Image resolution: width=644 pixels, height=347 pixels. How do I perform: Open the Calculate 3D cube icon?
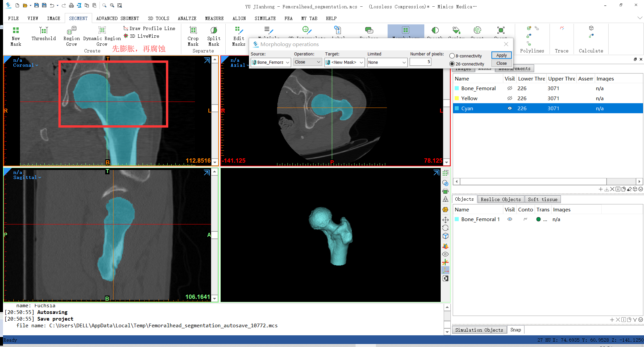click(591, 28)
